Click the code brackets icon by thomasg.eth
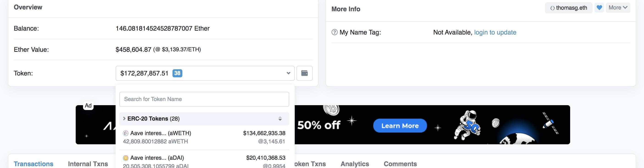 [x=552, y=8]
